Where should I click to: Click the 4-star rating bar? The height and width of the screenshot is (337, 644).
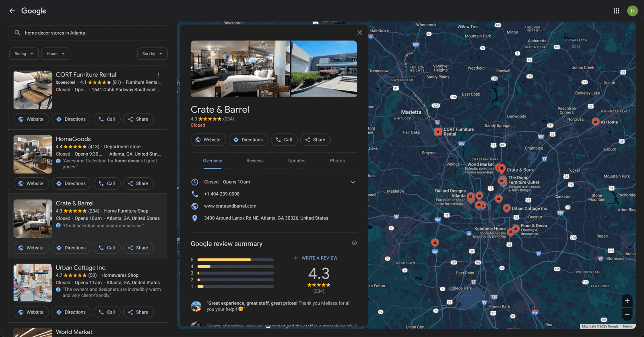pos(235,266)
